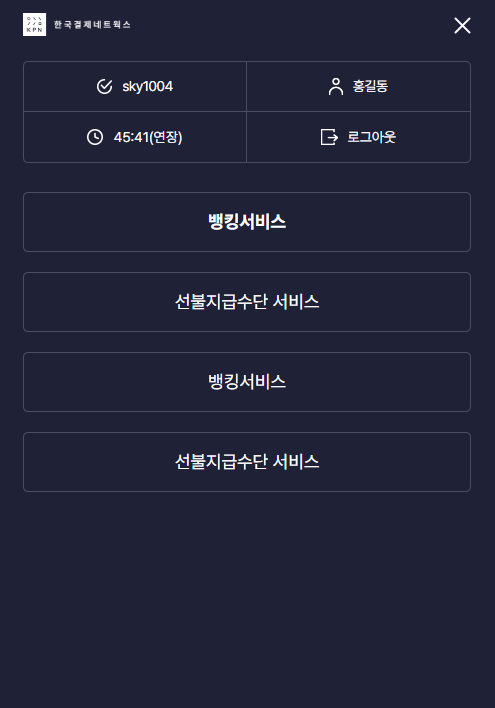The width and height of the screenshot is (495, 708).
Task: Click the checkmark icon beside sky1004
Action: click(104, 86)
